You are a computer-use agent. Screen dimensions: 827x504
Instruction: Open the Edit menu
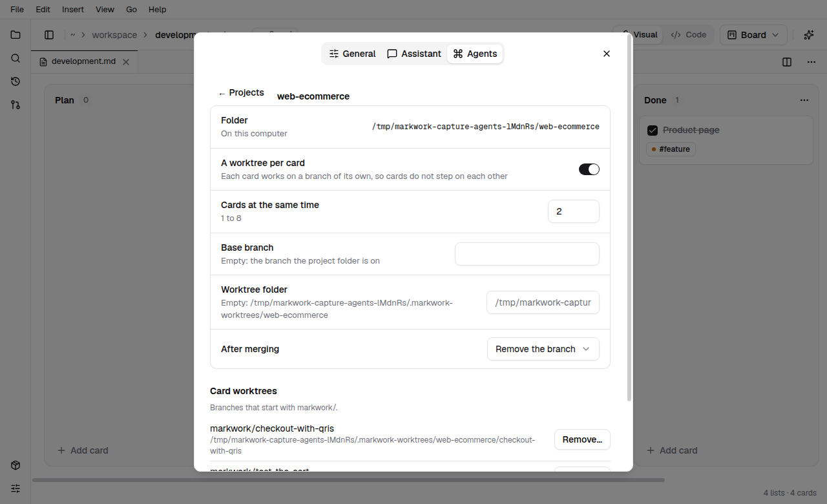coord(43,10)
